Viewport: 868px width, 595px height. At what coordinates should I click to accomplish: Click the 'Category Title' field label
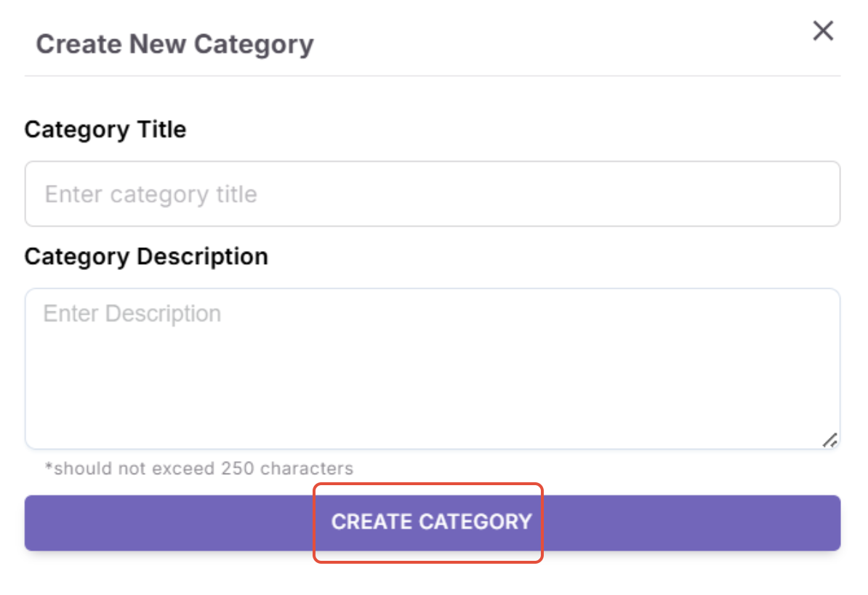[x=105, y=129]
